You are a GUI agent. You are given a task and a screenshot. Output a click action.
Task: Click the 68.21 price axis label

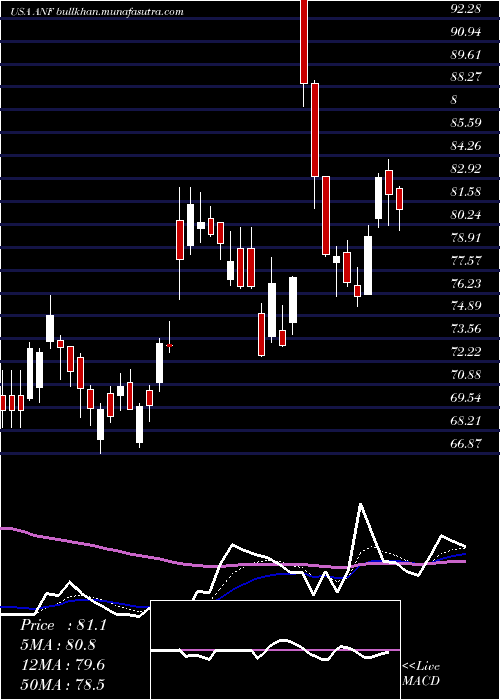click(466, 421)
